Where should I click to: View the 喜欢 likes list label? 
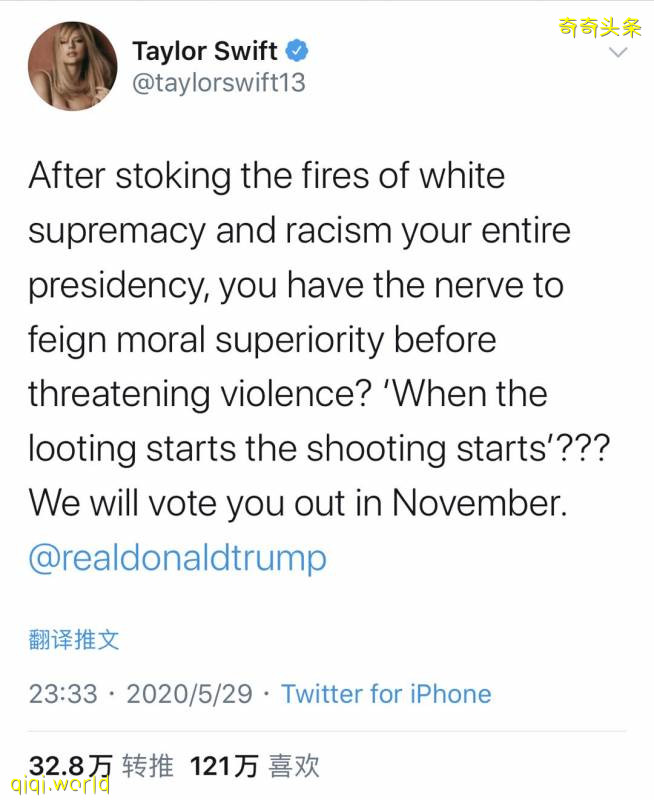pyautogui.click(x=294, y=766)
